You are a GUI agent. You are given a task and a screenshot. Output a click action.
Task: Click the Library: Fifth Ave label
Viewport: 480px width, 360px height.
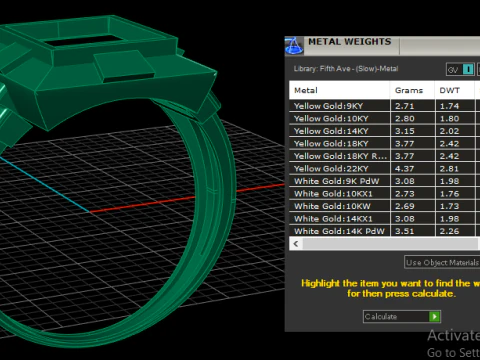pyautogui.click(x=346, y=69)
